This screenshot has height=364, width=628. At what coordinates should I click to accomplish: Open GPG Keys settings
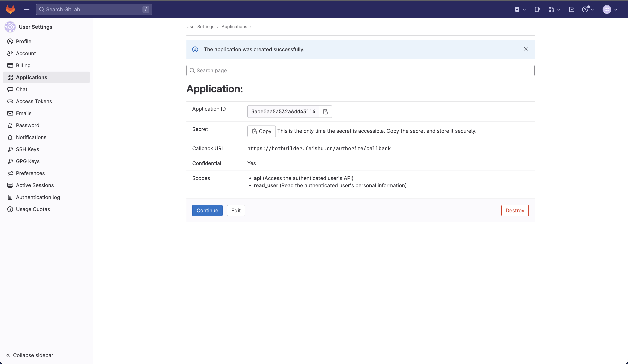[27, 161]
